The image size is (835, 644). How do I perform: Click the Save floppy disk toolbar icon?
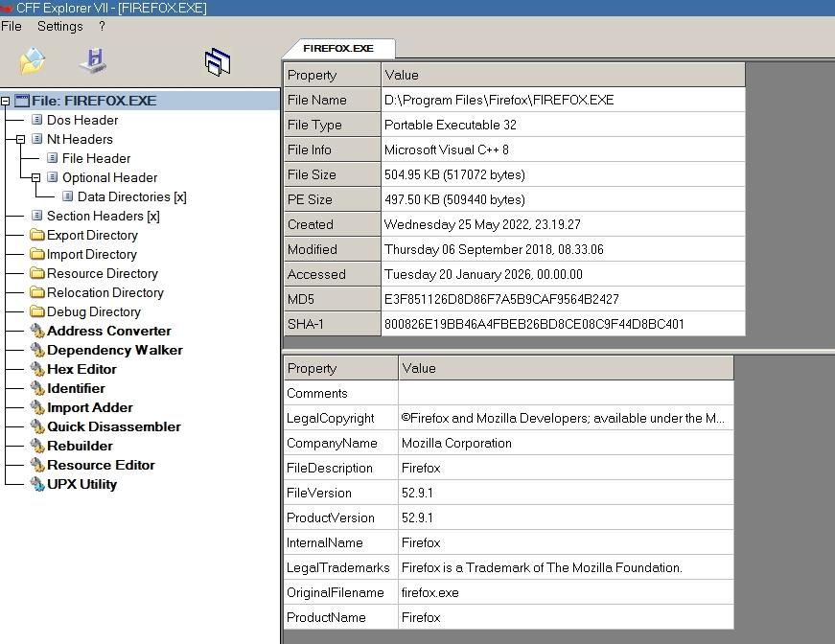pos(93,61)
